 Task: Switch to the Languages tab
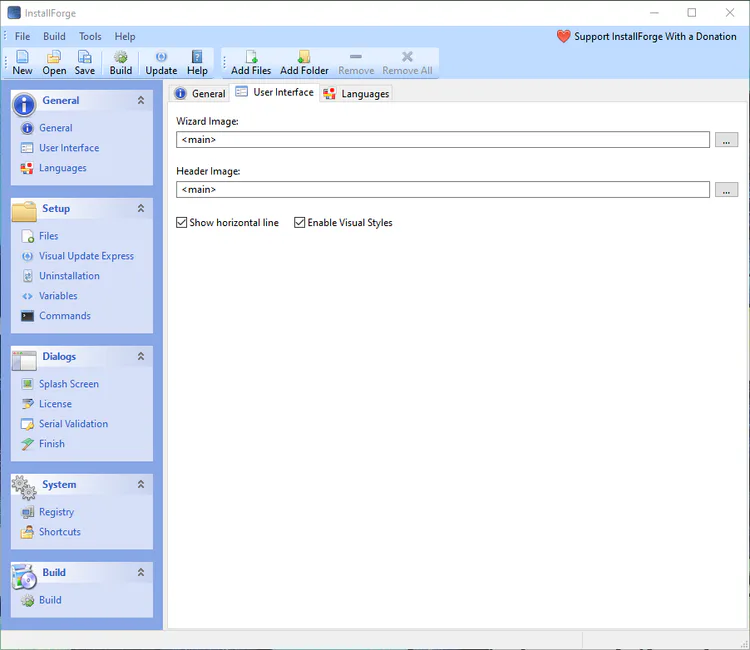coord(357,94)
